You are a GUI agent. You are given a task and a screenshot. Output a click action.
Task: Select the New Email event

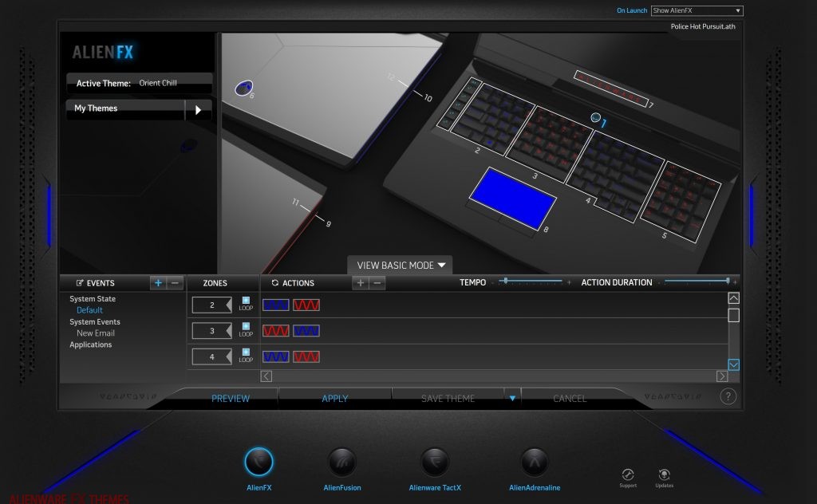[x=96, y=333]
